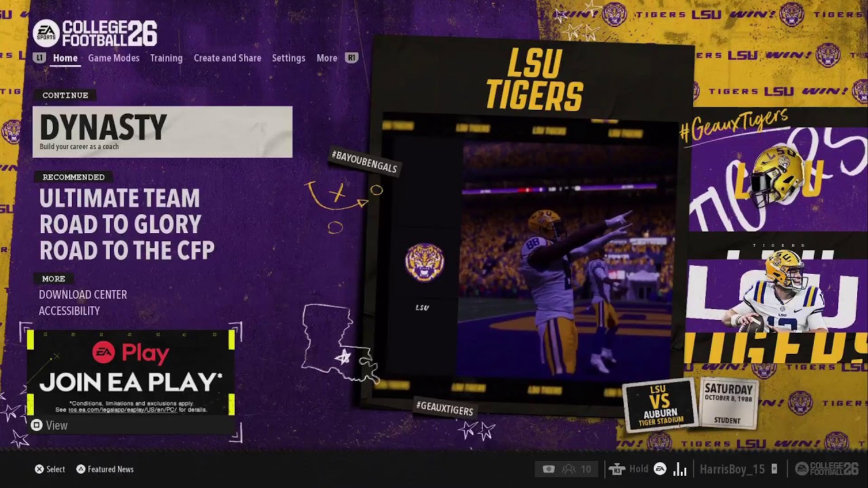This screenshot has height=488, width=868.
Task: Click the tos.ea.com legal link
Action: (123, 410)
